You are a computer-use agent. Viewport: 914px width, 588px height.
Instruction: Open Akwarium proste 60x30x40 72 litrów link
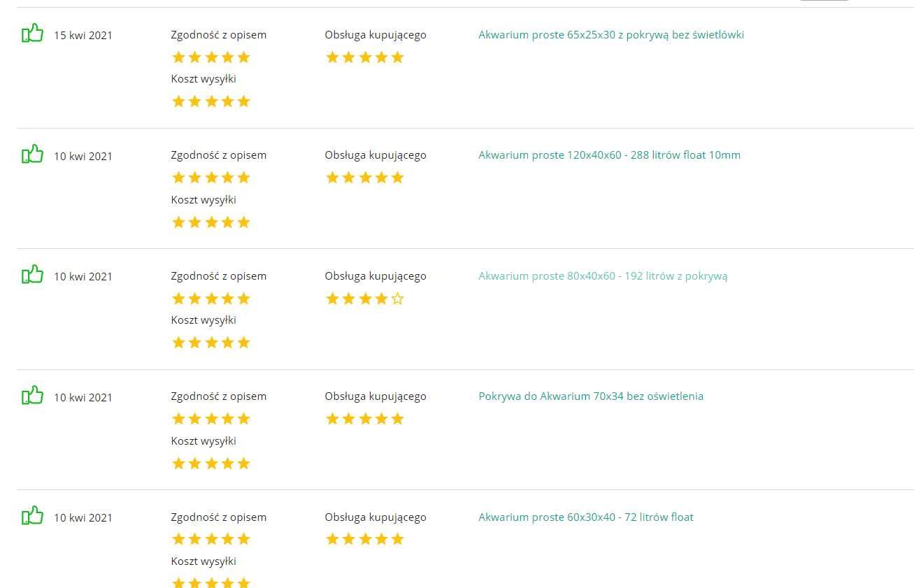tap(586, 517)
